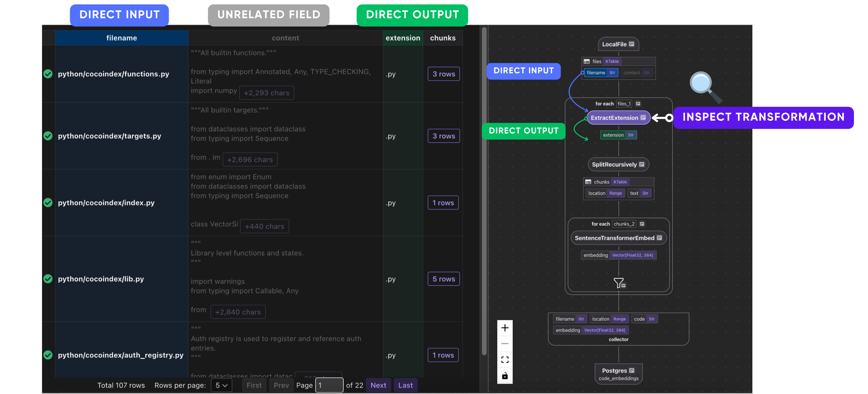This screenshot has width=868, height=394.
Task: Click status checkmark for targets.py row
Action: tap(48, 136)
